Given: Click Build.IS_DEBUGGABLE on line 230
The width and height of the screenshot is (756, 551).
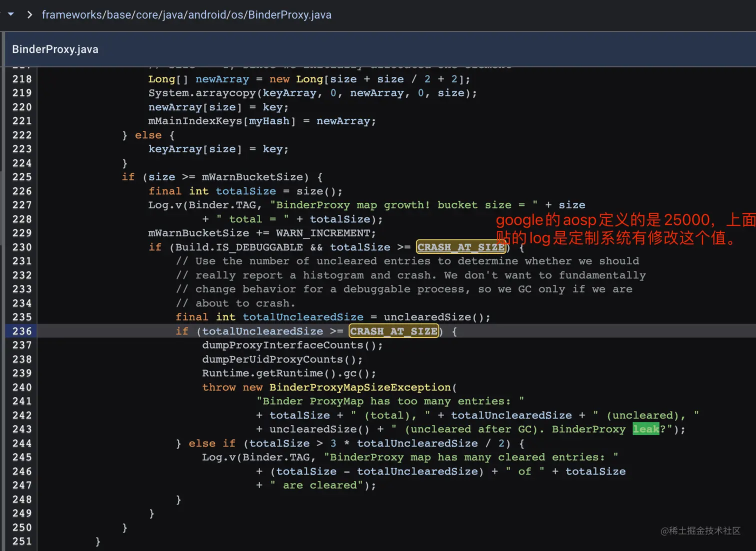Looking at the screenshot, I should coord(239,247).
